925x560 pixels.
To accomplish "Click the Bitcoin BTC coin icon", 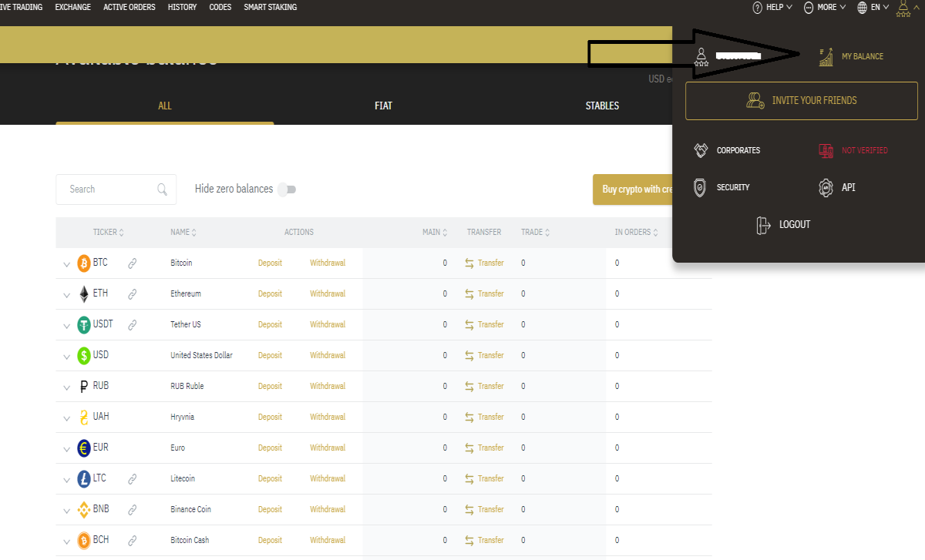I will pyautogui.click(x=84, y=263).
